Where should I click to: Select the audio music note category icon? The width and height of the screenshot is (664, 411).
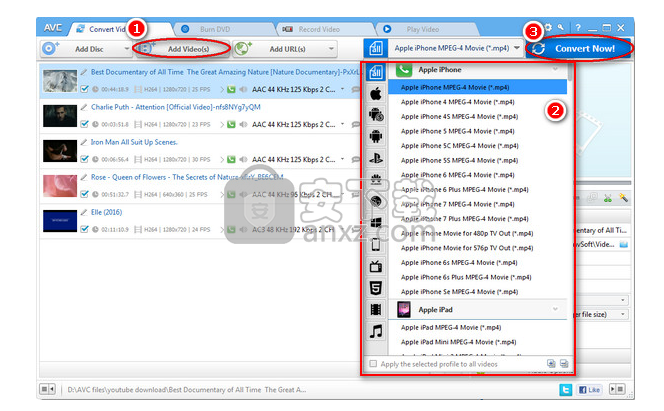click(x=376, y=331)
